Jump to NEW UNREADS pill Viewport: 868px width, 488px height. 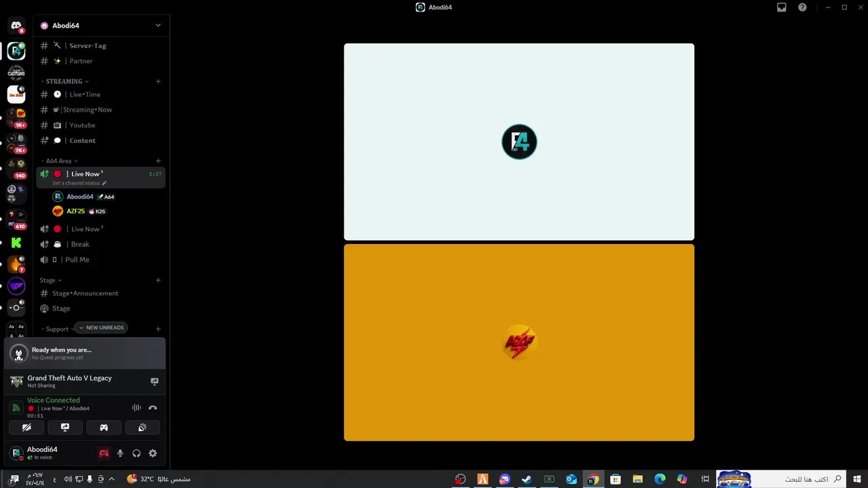[101, 328]
